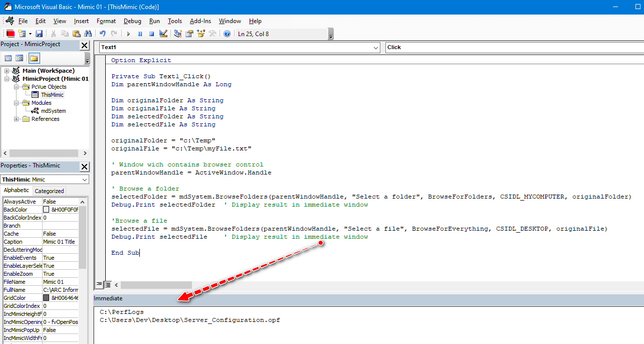This screenshot has width=644, height=344.
Task: Open the Project Explorer toolbar icon
Action: point(178,34)
